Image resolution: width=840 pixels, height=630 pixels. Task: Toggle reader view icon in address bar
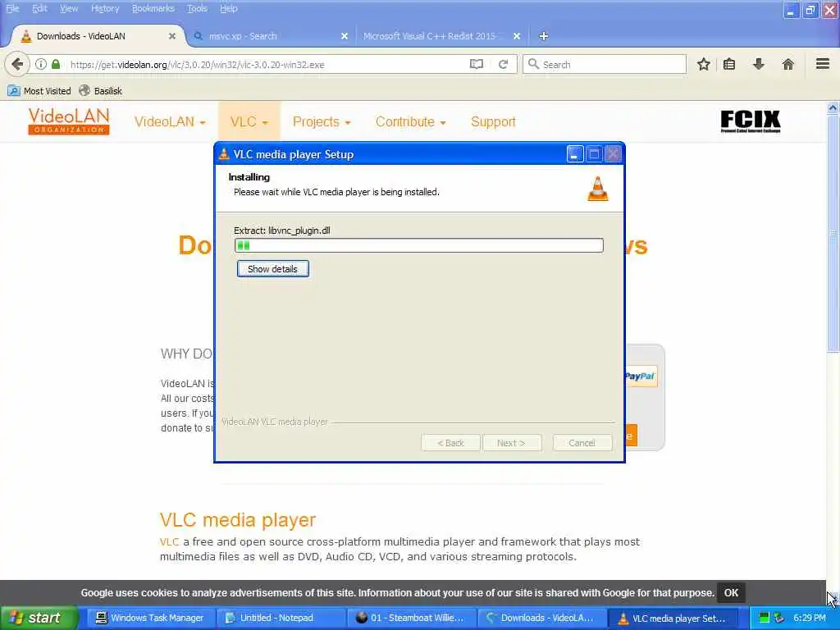pyautogui.click(x=477, y=64)
